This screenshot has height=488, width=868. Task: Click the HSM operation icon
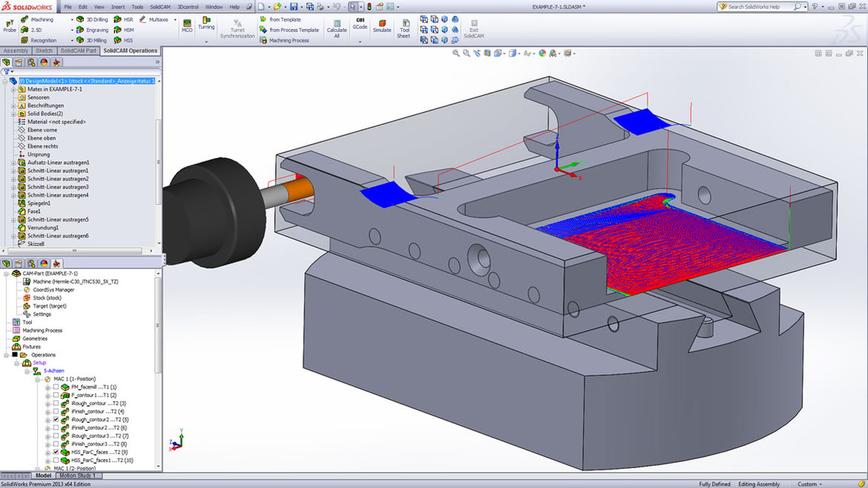pos(117,30)
